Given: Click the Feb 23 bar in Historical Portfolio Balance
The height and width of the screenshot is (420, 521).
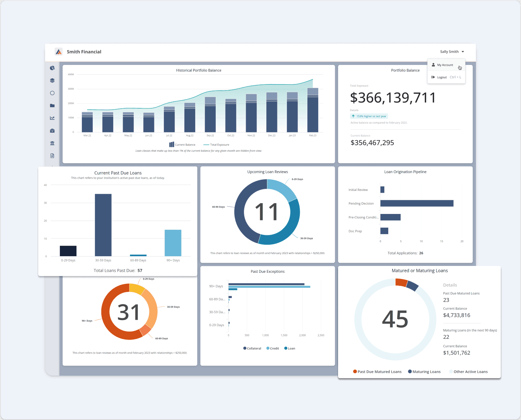Looking at the screenshot, I should point(313,110).
